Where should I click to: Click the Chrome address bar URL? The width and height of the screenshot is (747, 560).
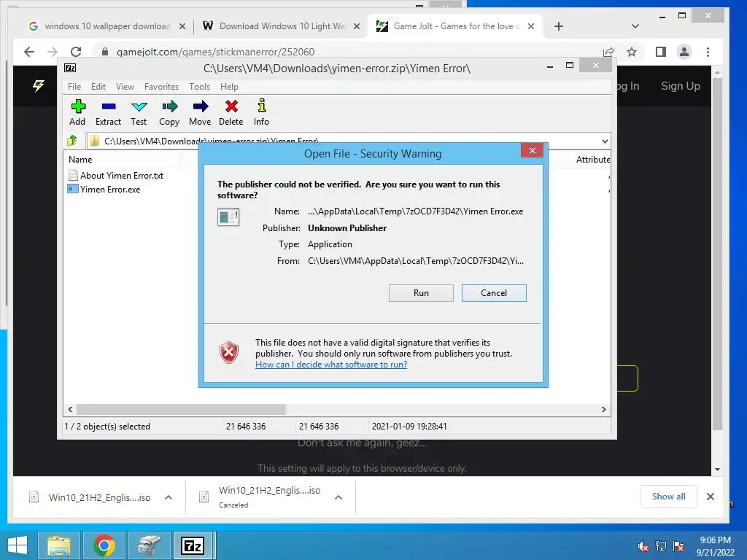tap(215, 52)
